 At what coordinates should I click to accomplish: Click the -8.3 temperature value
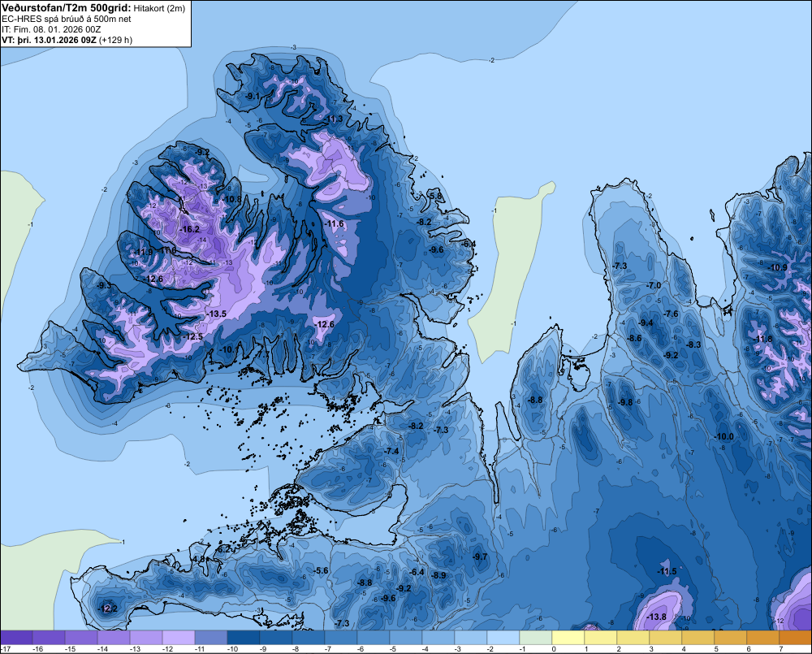coord(693,344)
